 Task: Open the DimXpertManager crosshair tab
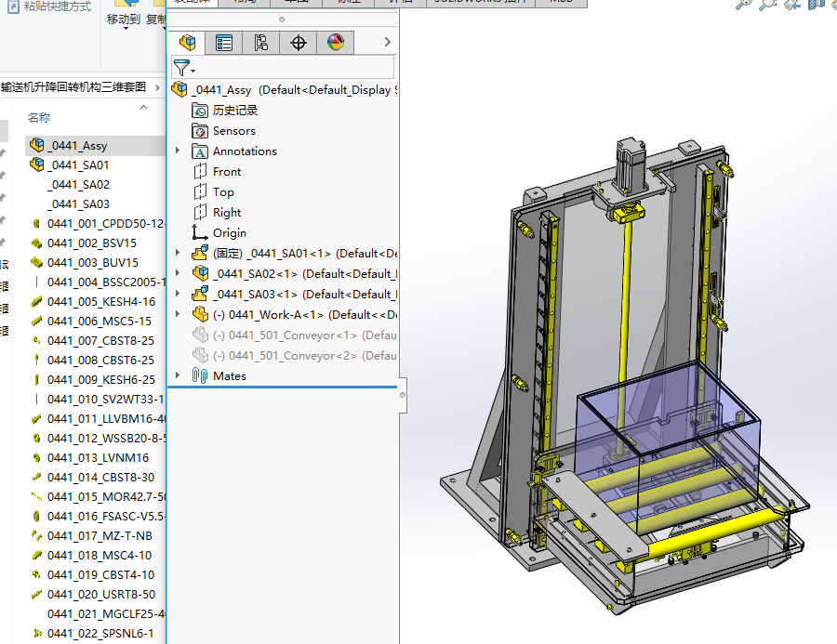(299, 43)
